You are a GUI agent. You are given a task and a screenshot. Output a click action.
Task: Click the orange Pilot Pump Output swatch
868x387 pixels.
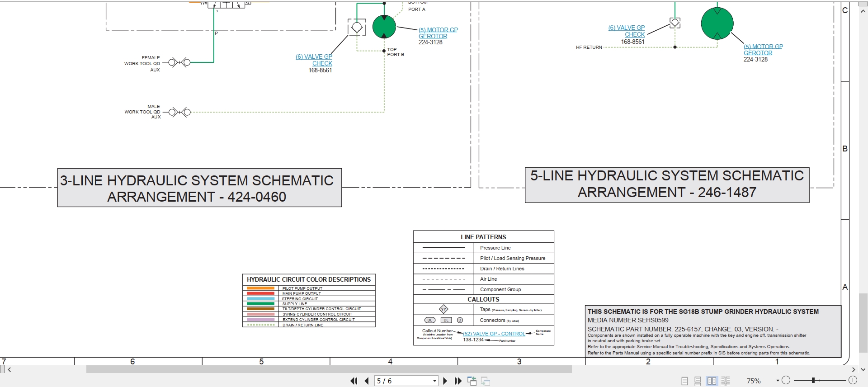tap(261, 288)
